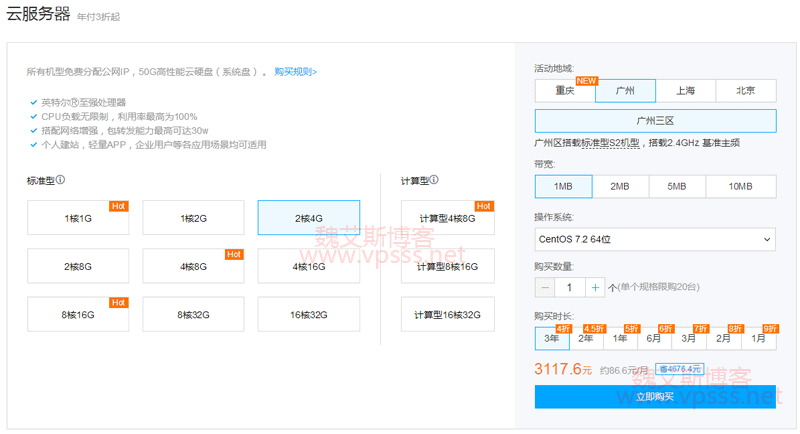Screen dimensions: 800x434
Task: Select the 广州三区 availability zone
Action: (655, 121)
